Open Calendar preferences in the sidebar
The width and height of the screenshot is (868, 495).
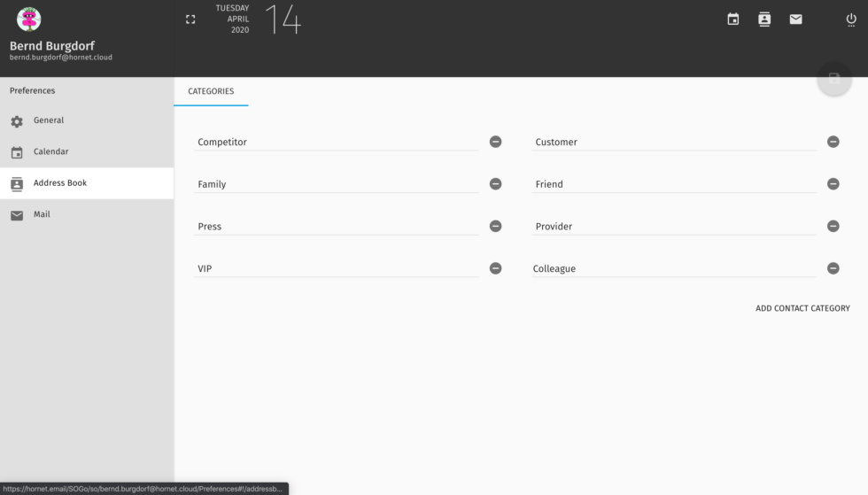click(x=87, y=151)
